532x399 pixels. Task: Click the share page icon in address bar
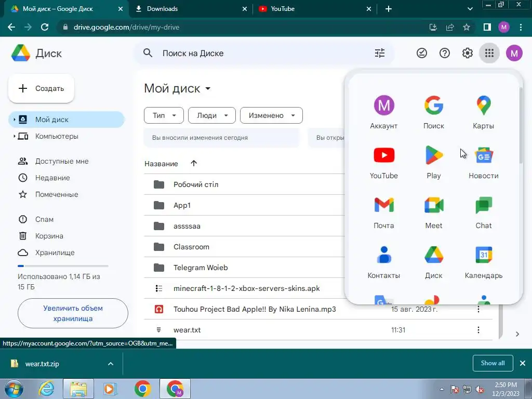[450, 27]
